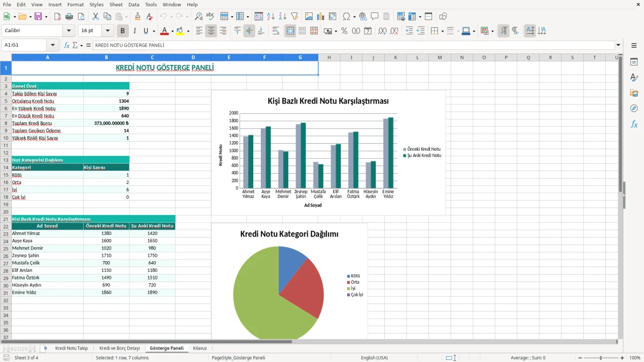The height and width of the screenshot is (362, 644).
Task: Open the Format menu
Action: [x=75, y=4]
